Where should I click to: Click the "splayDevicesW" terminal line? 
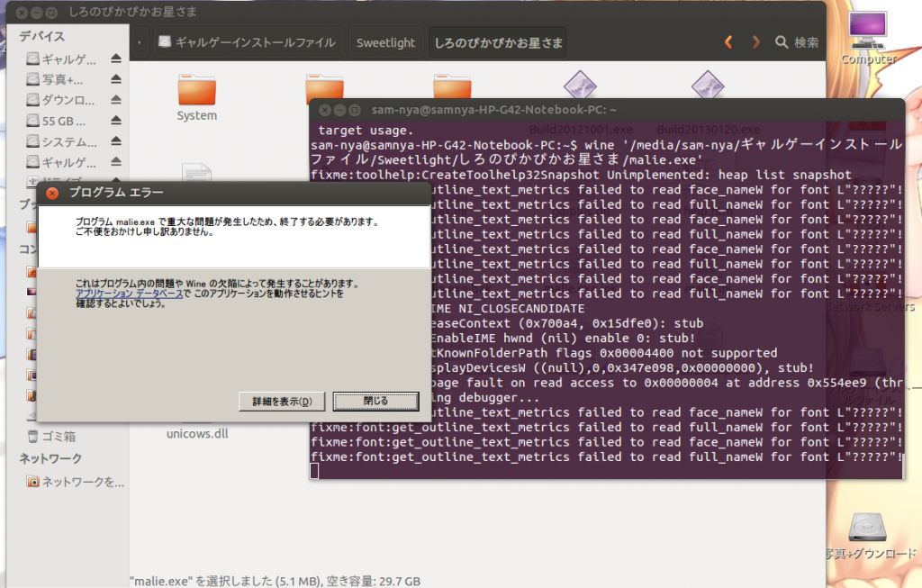[622, 367]
